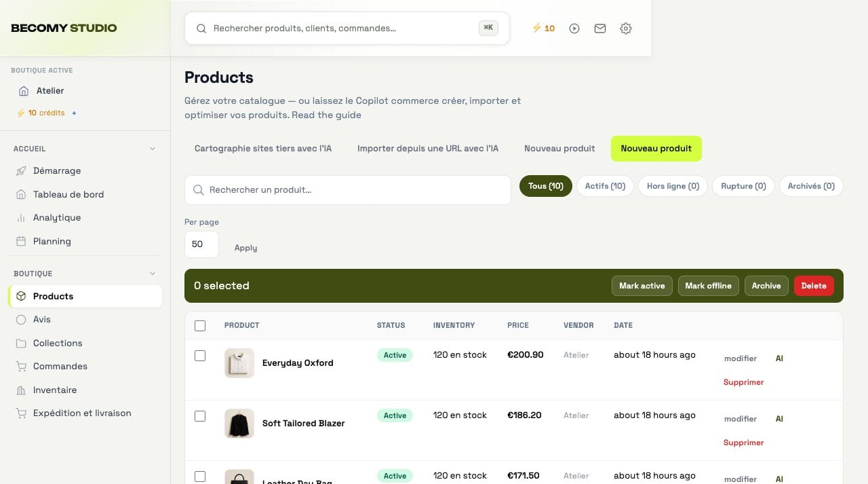Open the Soft Tailored Blazer thumbnail
Viewport: 868px width, 484px height.
coord(239,424)
